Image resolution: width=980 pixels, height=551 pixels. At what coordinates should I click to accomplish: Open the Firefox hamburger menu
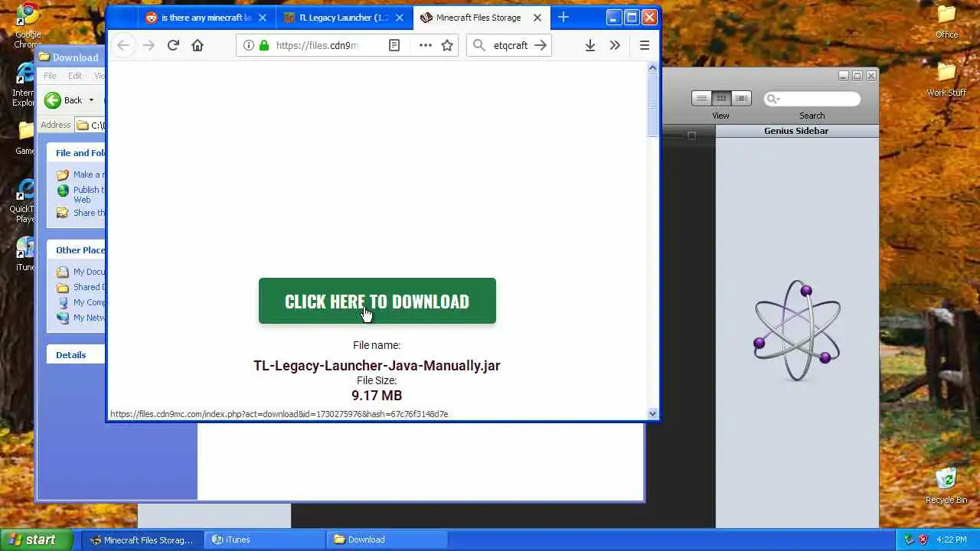tap(645, 45)
